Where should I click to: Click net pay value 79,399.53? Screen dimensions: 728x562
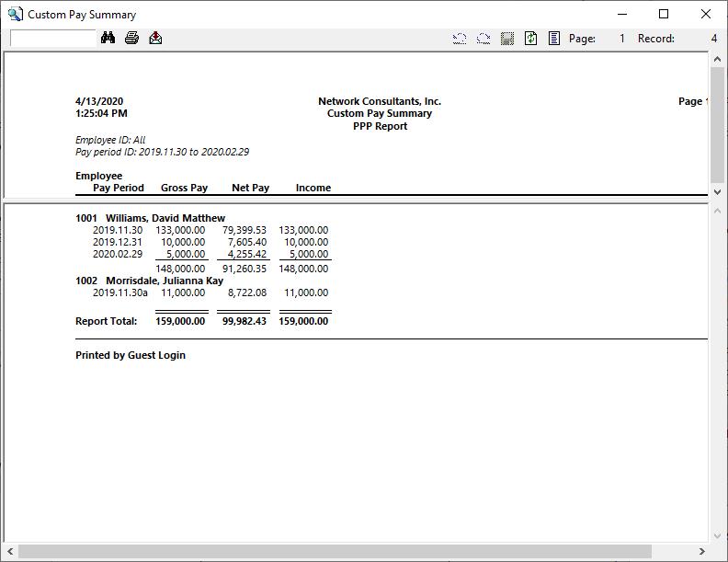click(245, 230)
